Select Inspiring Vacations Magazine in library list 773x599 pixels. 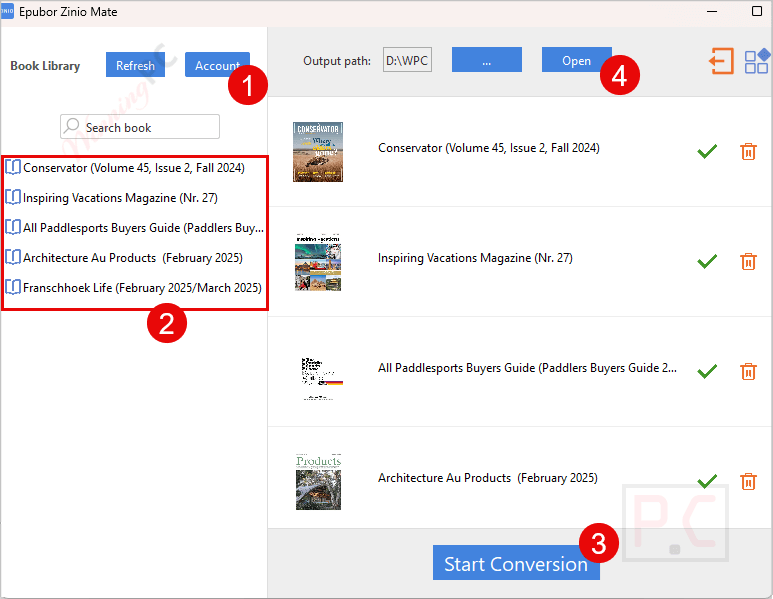(120, 198)
